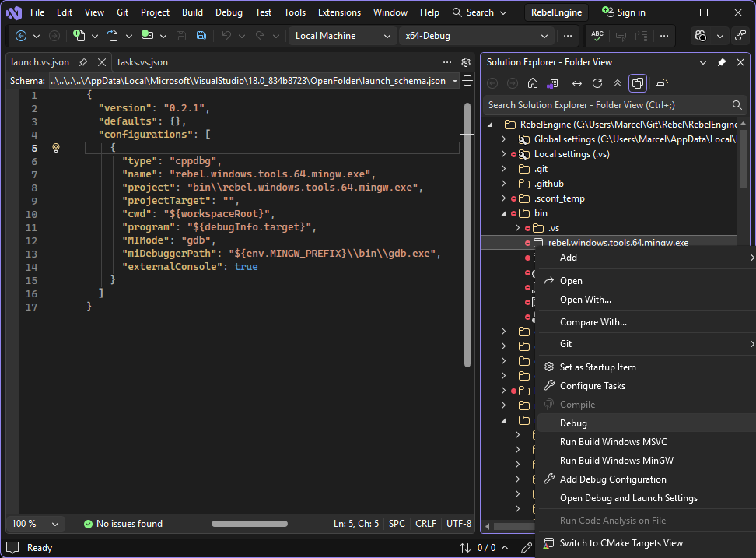Click the pencil icon in status bar

point(526,547)
